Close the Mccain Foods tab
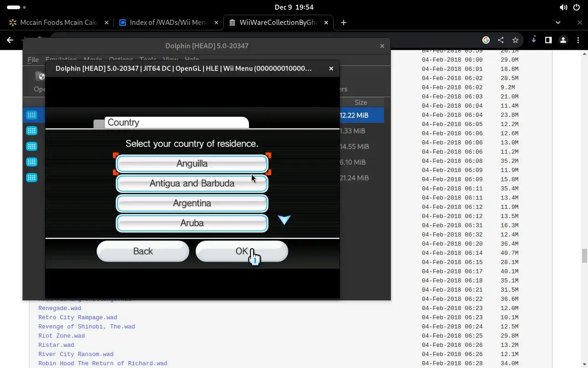 (x=107, y=22)
